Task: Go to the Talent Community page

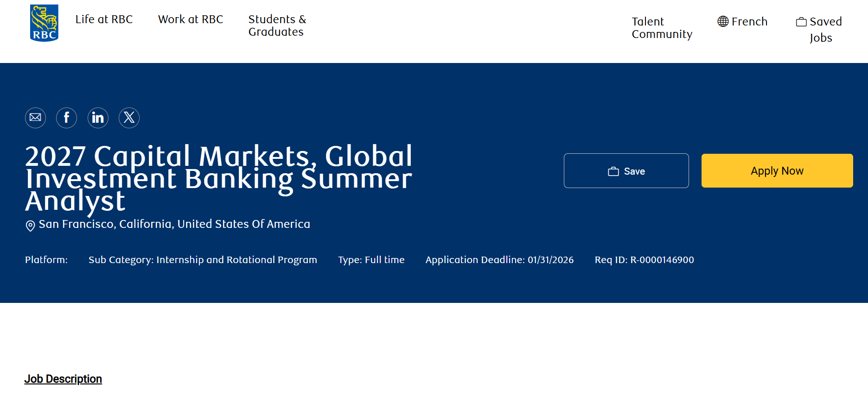Action: [662, 28]
